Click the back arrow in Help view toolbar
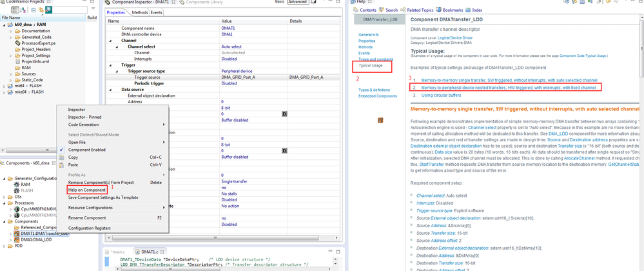 pyautogui.click(x=609, y=1)
